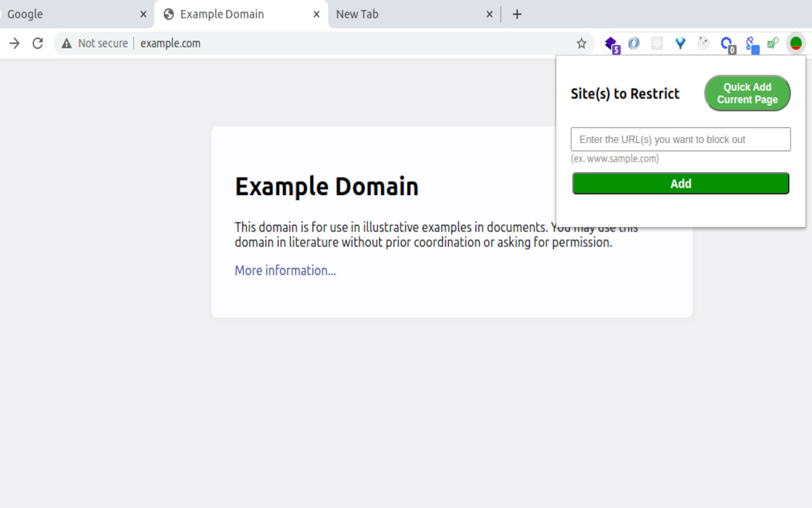Open a new tab with the plus button
Screen dimensions: 812x508
(517, 14)
